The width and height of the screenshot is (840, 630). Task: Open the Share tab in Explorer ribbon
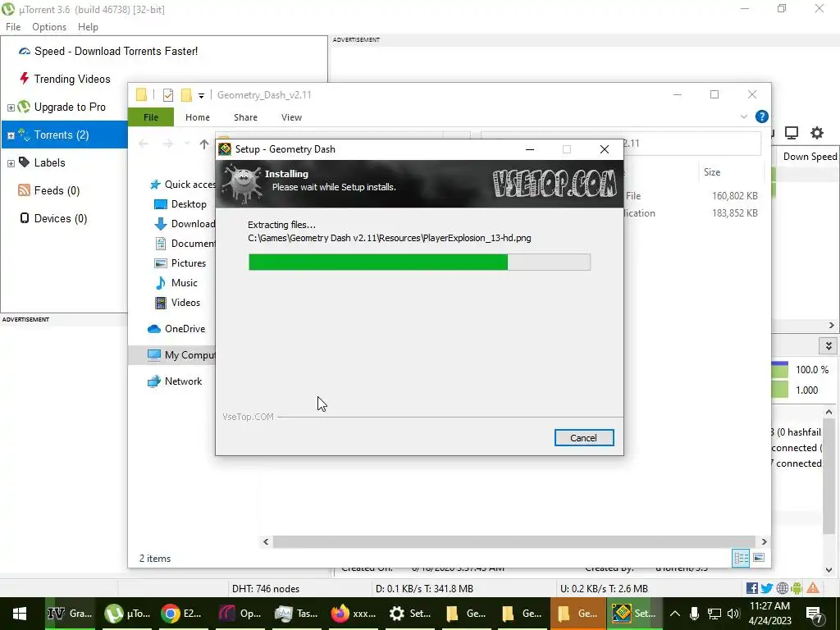coord(245,116)
